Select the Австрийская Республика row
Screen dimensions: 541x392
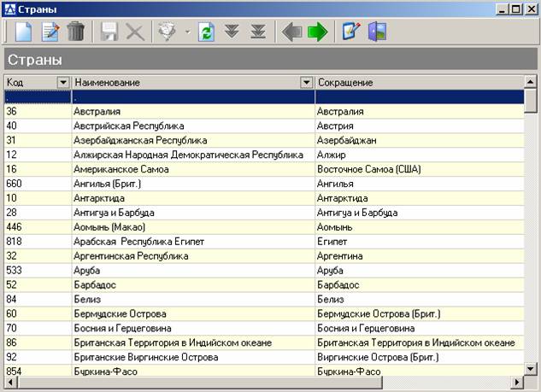[264, 126]
